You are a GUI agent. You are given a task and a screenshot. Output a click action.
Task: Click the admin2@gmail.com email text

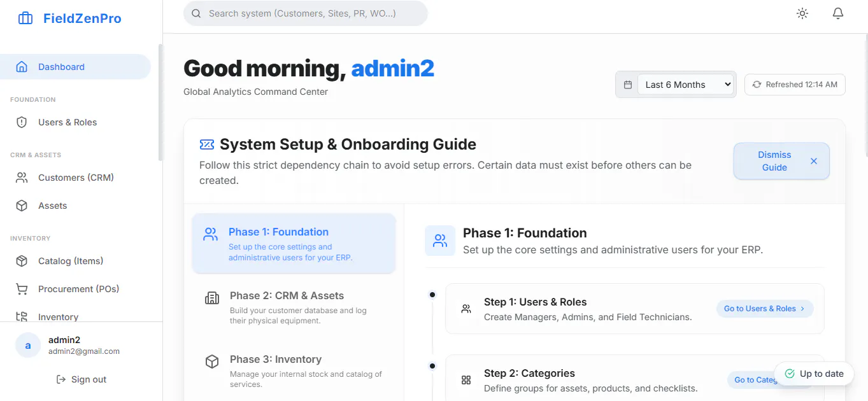click(x=84, y=351)
